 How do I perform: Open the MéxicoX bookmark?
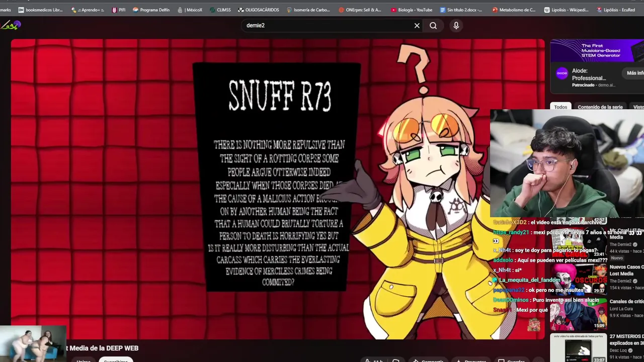pyautogui.click(x=190, y=10)
